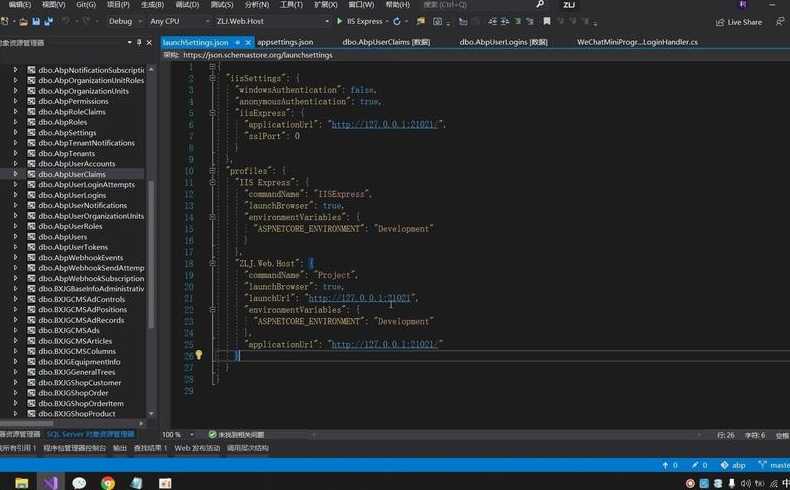Viewport: 790px width, 490px height.
Task: Click the bookmark icon in the toolbar
Action: [547, 21]
